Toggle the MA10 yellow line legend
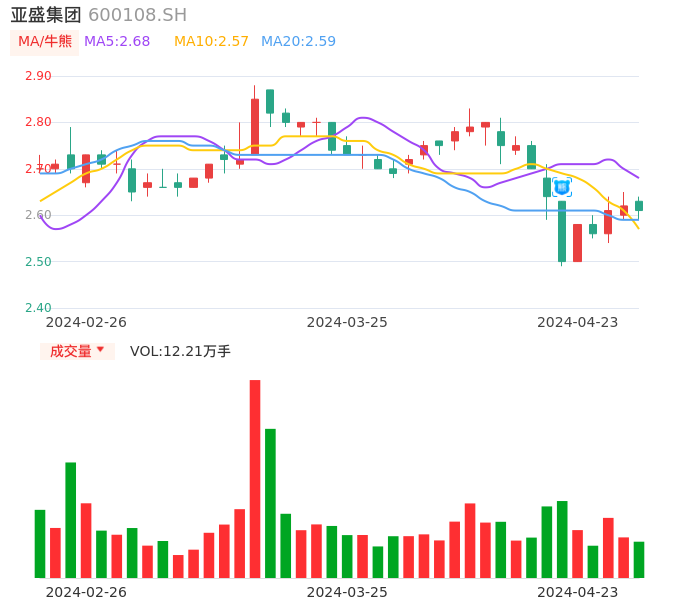The image size is (686, 606). [211, 42]
